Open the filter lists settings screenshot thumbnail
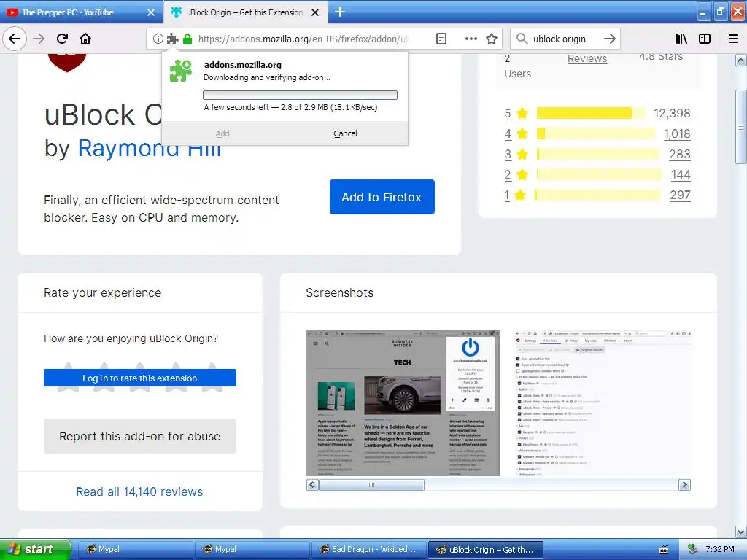Screen dimensions: 747x560 [603, 402]
